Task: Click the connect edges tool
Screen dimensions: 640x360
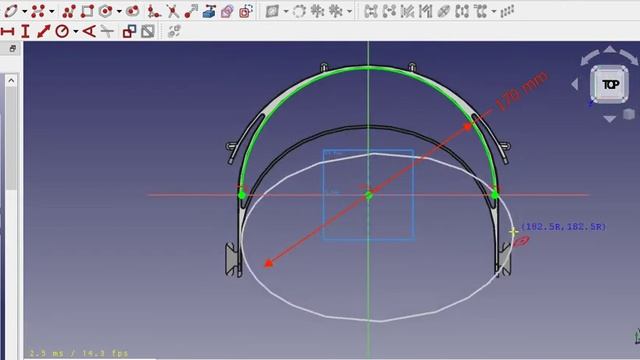Action: click(x=389, y=11)
